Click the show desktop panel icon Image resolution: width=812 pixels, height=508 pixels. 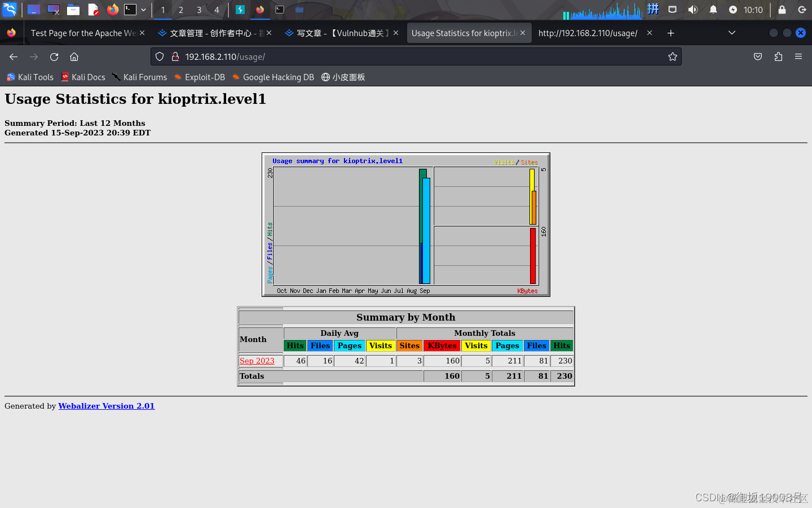(x=34, y=10)
